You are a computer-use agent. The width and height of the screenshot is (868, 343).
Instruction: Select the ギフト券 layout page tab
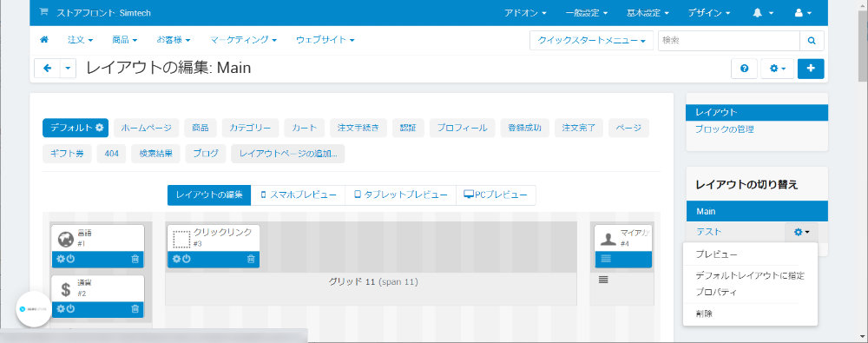(x=67, y=154)
